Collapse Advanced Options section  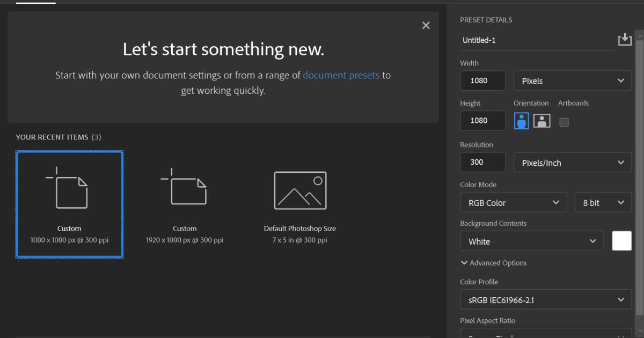coord(494,263)
